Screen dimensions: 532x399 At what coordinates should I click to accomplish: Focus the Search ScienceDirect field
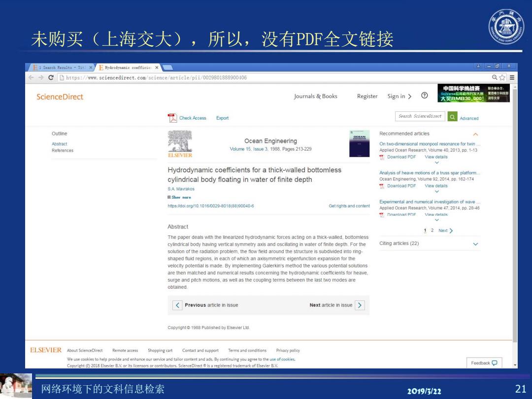point(420,116)
